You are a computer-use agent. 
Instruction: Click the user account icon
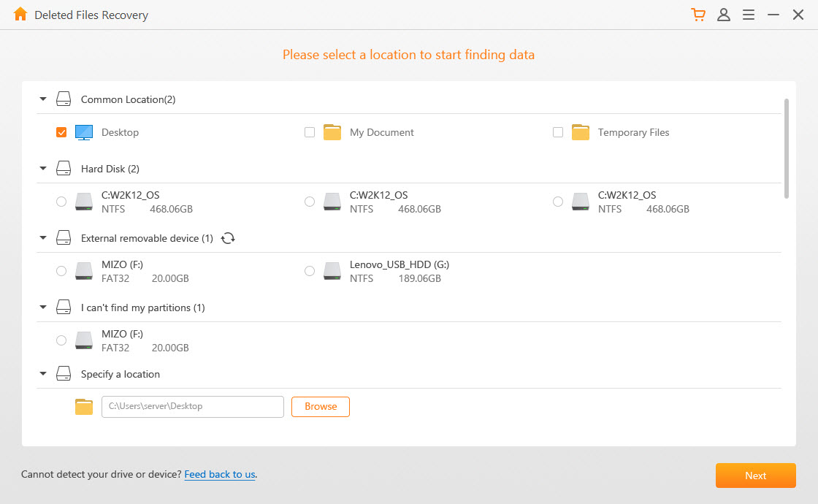coord(724,14)
